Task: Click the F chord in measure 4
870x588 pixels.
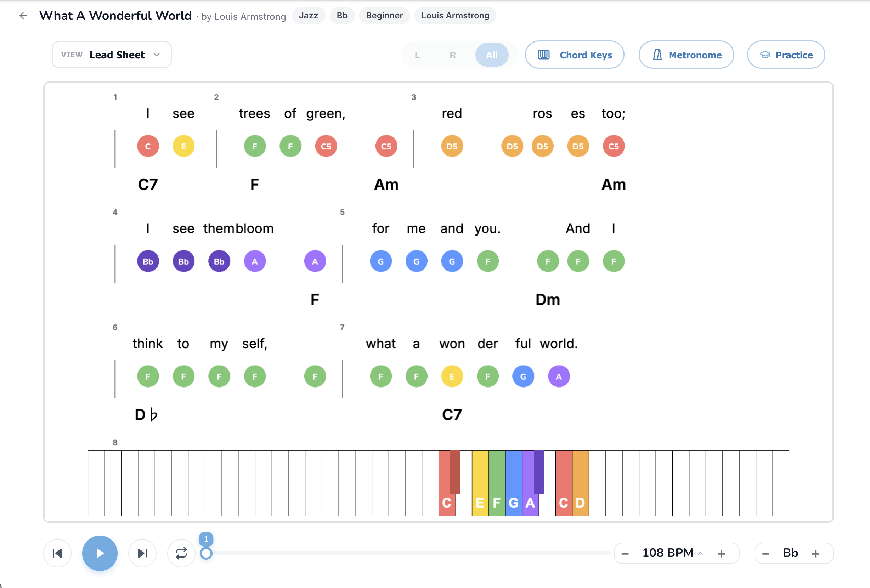Action: point(315,300)
